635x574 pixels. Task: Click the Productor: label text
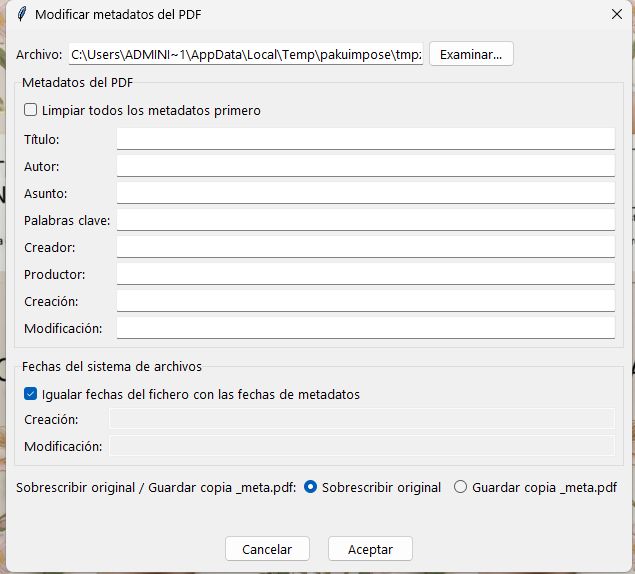(x=55, y=274)
